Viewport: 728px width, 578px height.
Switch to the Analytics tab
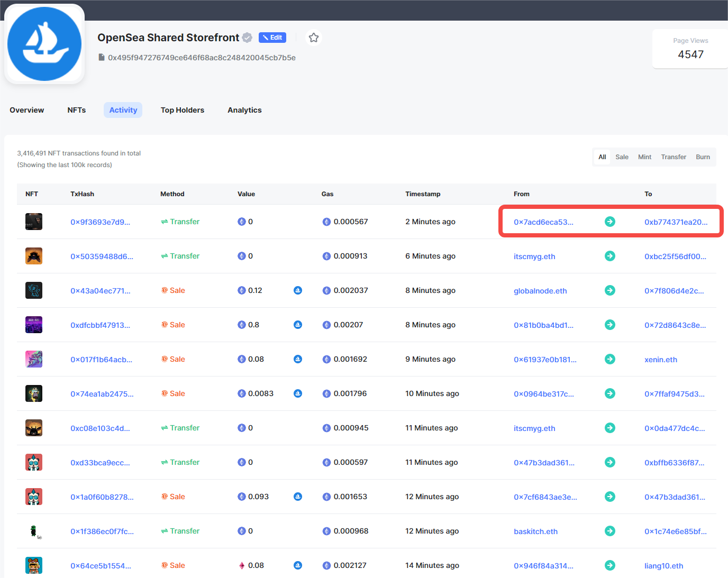(244, 110)
